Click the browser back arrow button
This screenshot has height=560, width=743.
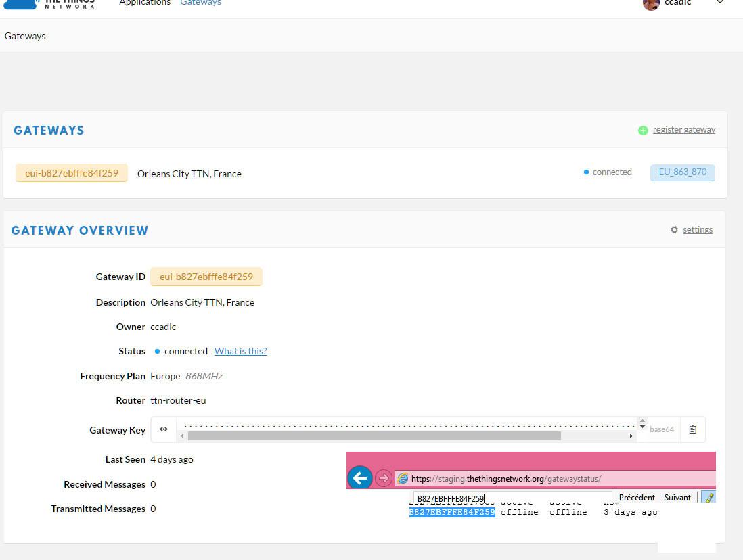click(359, 478)
